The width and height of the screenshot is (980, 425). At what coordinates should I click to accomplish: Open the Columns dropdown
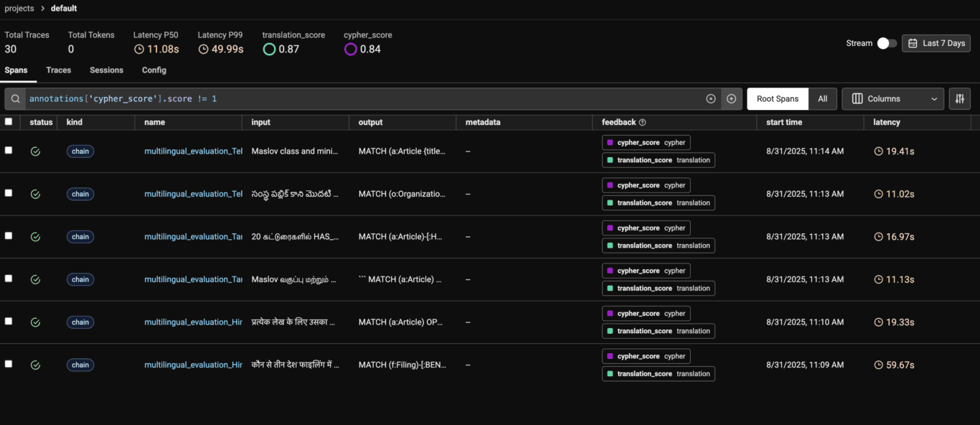[892, 98]
